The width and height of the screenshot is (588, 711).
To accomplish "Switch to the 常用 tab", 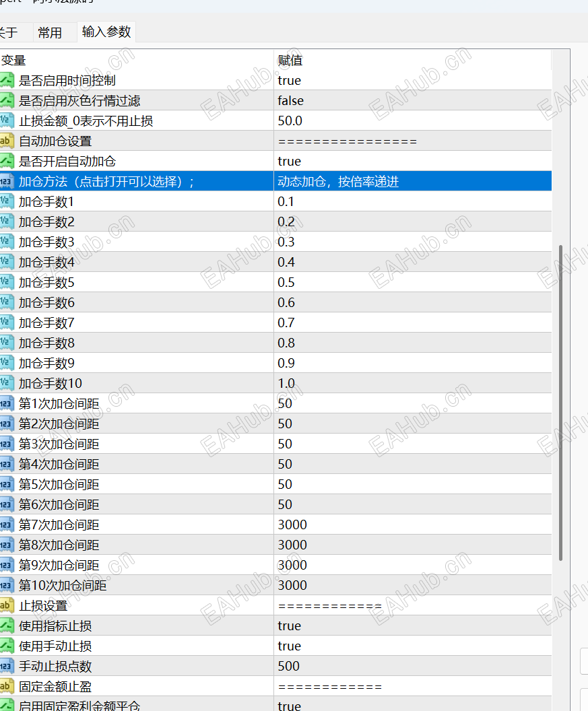I will [50, 32].
